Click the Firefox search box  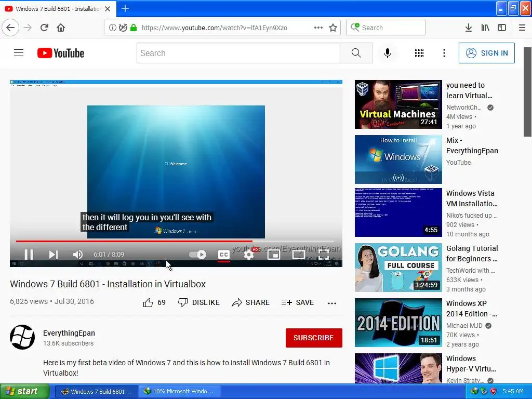[385, 28]
